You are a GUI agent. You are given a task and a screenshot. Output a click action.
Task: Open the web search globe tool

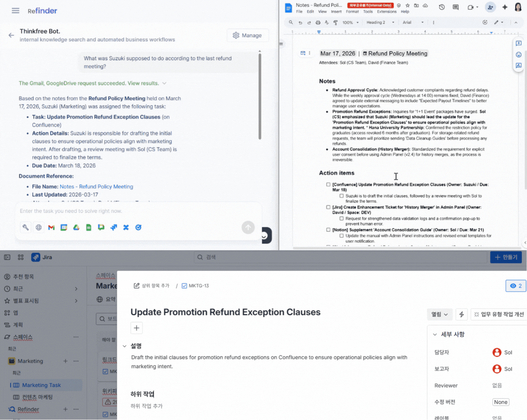[38, 227]
